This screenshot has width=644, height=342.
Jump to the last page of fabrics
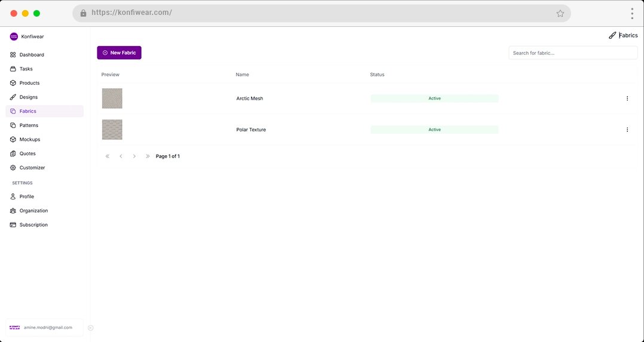[148, 156]
